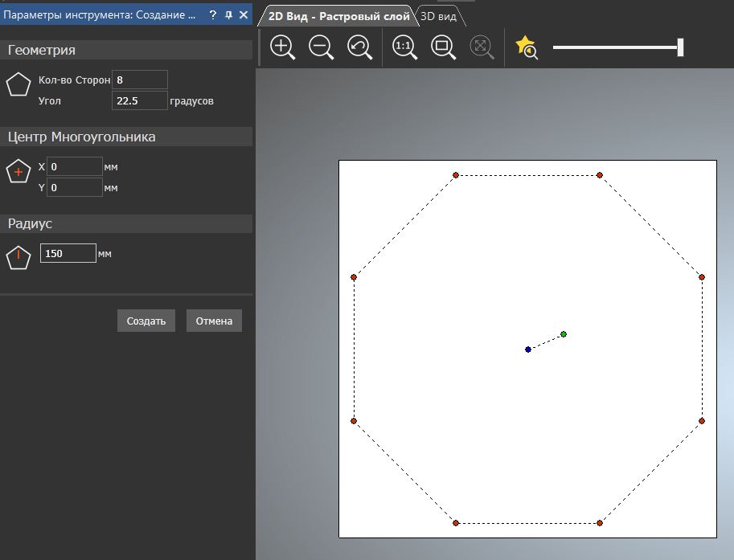
Task: Set zoom to 1:1 scale
Action: (x=404, y=47)
